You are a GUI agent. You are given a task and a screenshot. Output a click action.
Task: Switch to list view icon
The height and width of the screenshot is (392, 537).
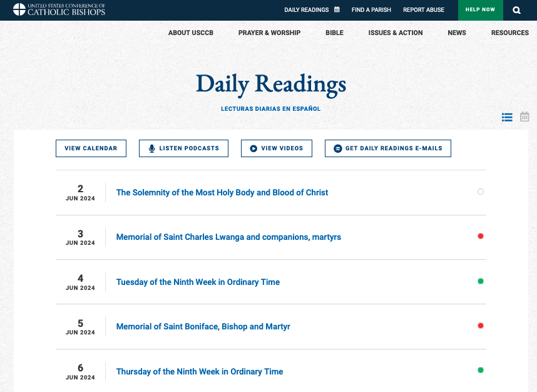(507, 117)
